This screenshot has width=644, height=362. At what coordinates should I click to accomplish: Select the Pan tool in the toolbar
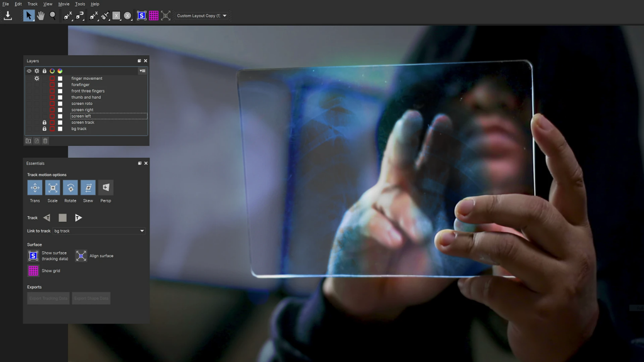coord(40,16)
